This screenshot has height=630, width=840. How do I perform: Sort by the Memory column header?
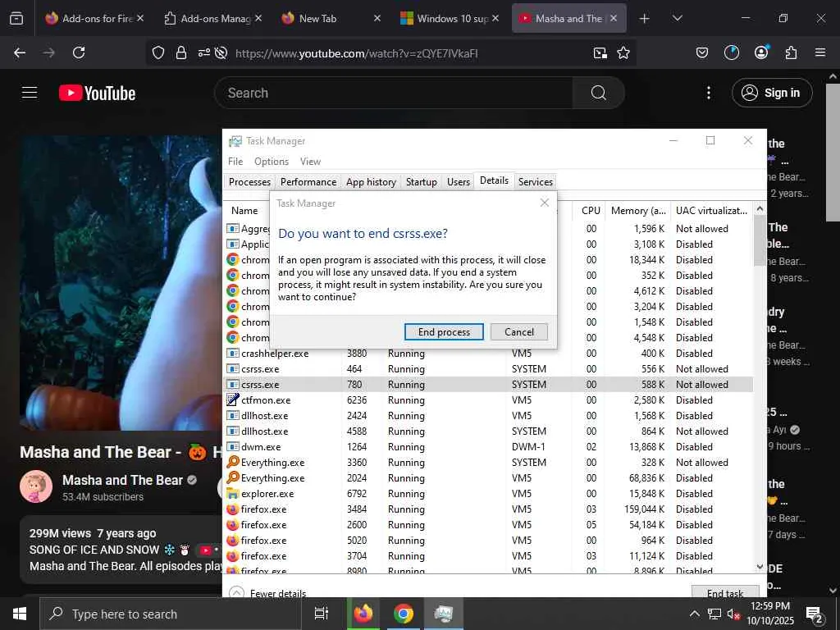click(637, 211)
